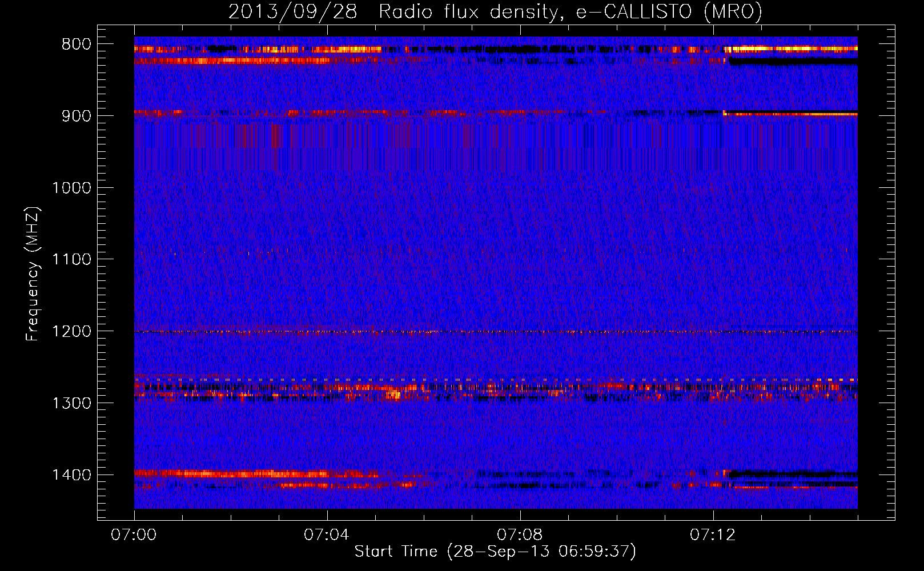This screenshot has width=924, height=571.
Task: Click the '1200' frequency tick label
Action: [x=72, y=332]
